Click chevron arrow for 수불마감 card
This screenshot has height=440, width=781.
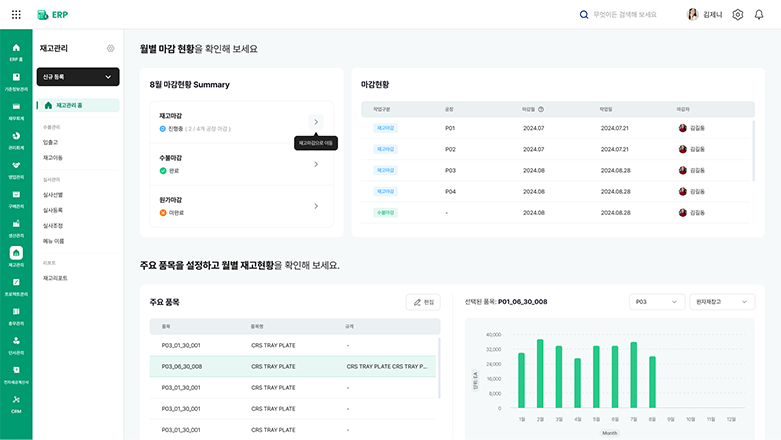coord(316,164)
